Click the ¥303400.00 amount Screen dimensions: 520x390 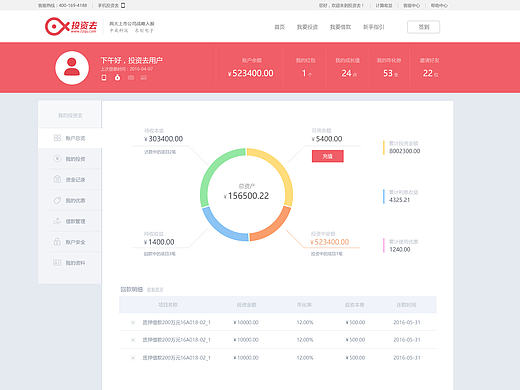coord(163,139)
